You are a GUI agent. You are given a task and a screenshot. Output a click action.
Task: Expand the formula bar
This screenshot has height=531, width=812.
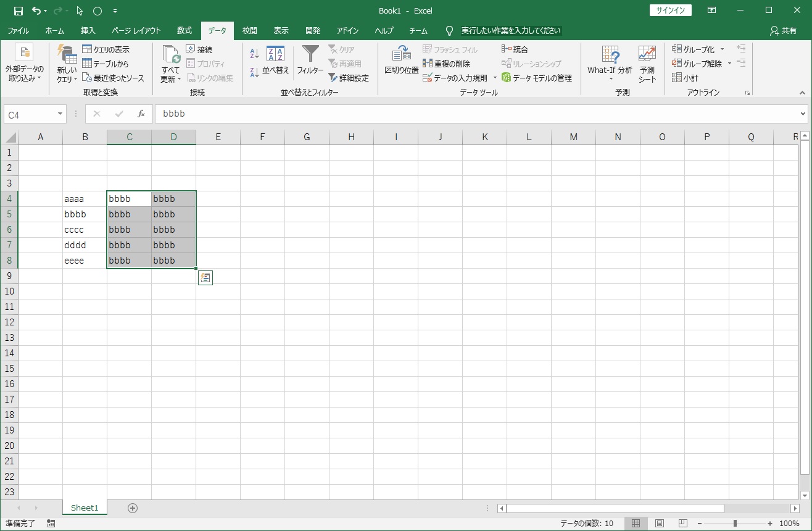coord(803,114)
